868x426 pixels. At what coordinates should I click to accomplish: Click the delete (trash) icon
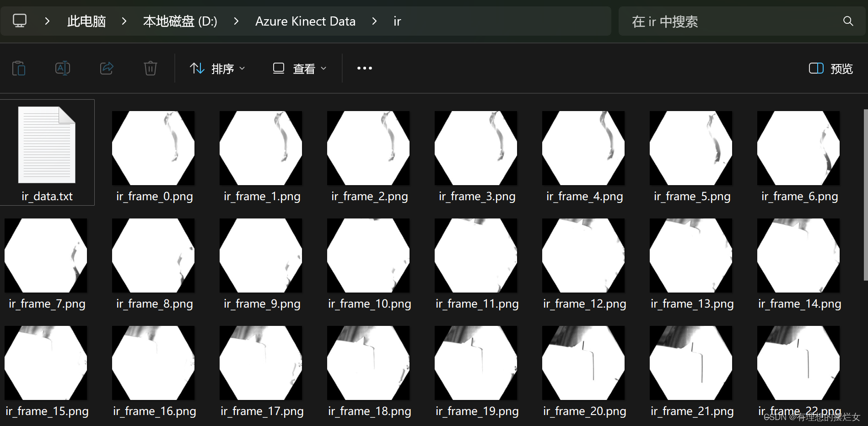[x=150, y=68]
